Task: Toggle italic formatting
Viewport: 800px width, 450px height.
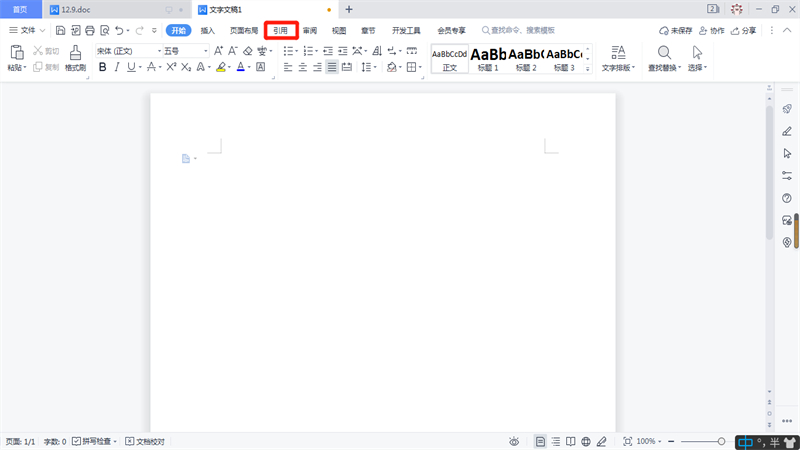Action: tap(117, 67)
